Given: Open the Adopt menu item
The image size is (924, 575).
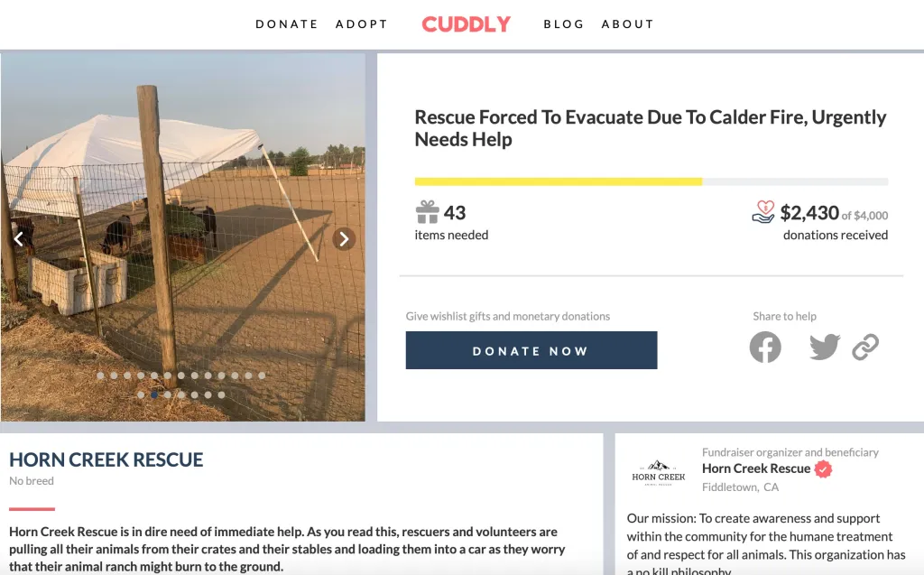Looking at the screenshot, I should (361, 24).
